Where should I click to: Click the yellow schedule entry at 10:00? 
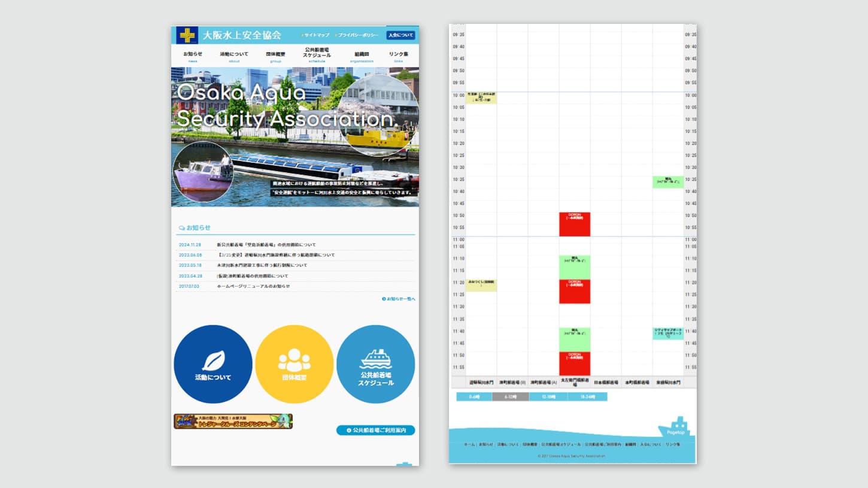click(x=481, y=98)
